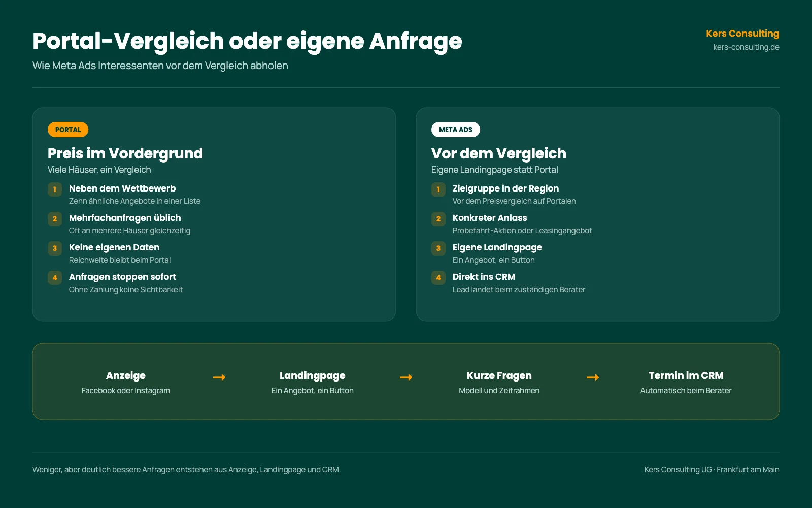Select number 1 badge beside Neben dem Wettbewerb
Image resolution: width=812 pixels, height=508 pixels.
pos(55,189)
